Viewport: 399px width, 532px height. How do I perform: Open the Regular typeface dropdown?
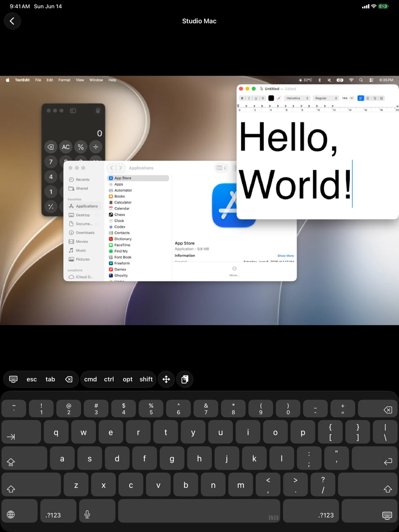(326, 98)
